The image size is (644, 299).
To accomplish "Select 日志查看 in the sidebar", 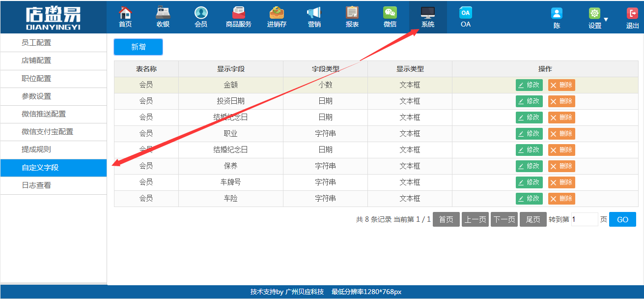I will 54,185.
